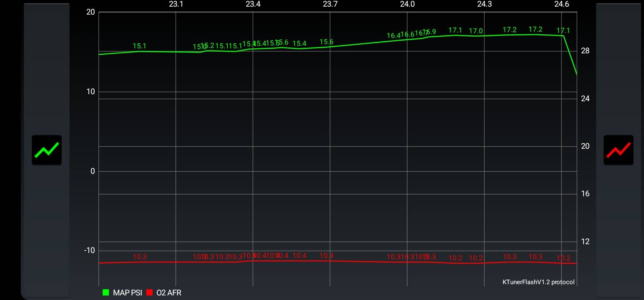644x300 pixels.
Task: Click the 23.7 time axis label
Action: [330, 4]
